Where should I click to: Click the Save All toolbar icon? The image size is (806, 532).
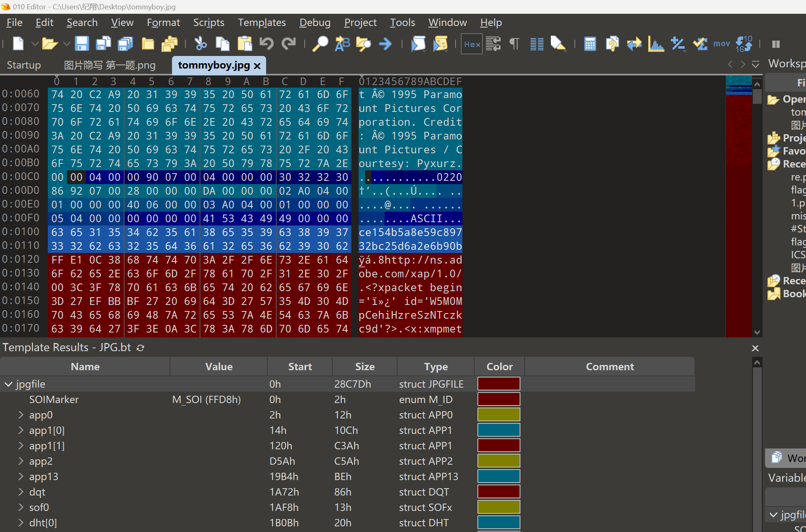click(x=125, y=43)
